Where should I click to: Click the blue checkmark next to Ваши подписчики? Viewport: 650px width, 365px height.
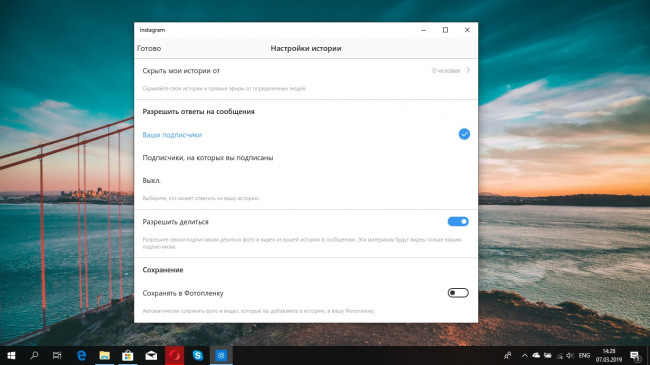tap(464, 134)
